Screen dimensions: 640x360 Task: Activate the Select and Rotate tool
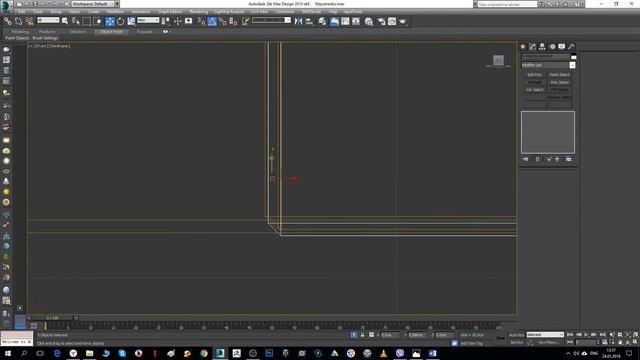[x=120, y=21]
